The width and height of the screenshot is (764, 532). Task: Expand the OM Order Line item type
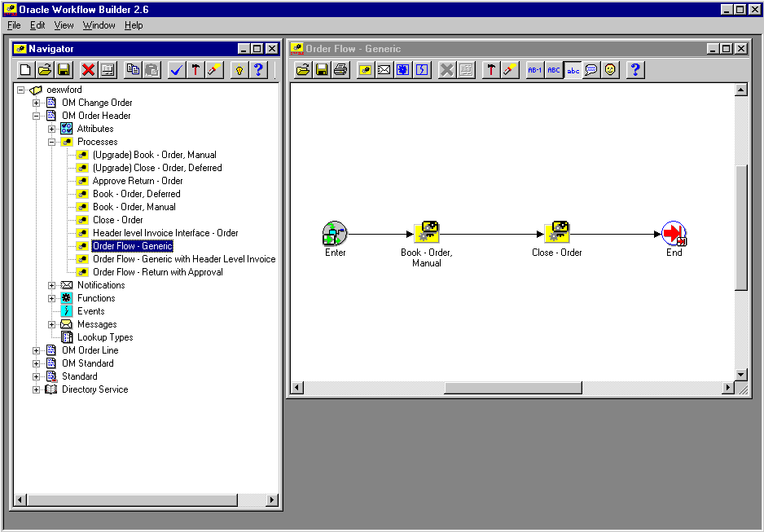(x=36, y=351)
